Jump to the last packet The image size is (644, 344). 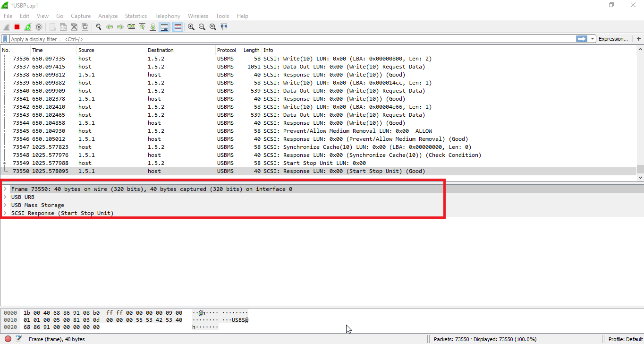pos(153,27)
